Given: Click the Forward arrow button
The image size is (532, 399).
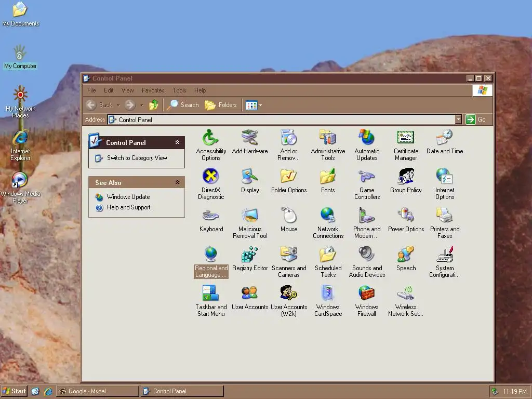Looking at the screenshot, I should click(x=130, y=105).
